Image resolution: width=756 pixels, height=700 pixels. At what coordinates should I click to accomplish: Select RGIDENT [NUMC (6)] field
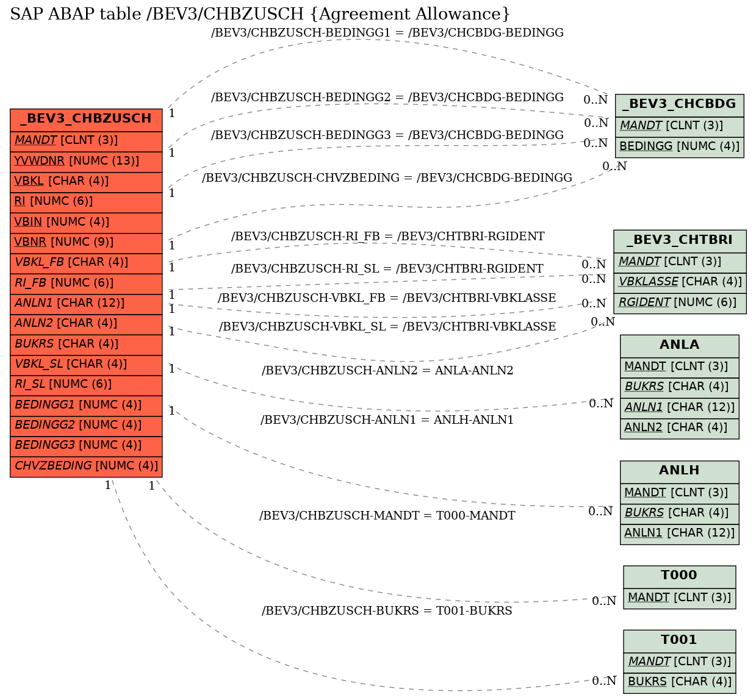coord(680,303)
